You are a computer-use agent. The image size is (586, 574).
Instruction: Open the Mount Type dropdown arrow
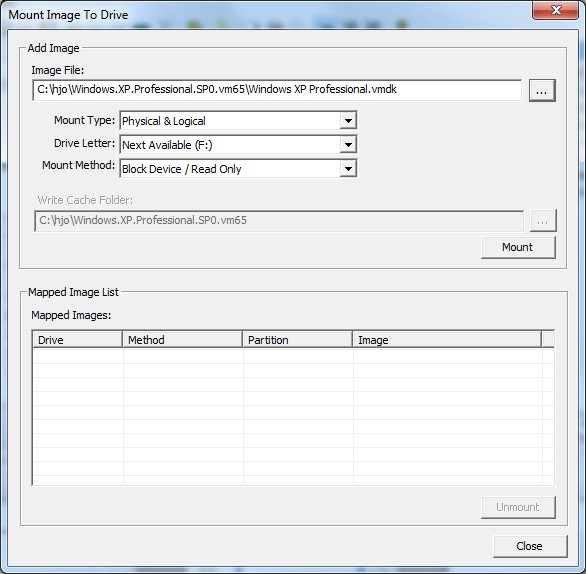tap(348, 121)
